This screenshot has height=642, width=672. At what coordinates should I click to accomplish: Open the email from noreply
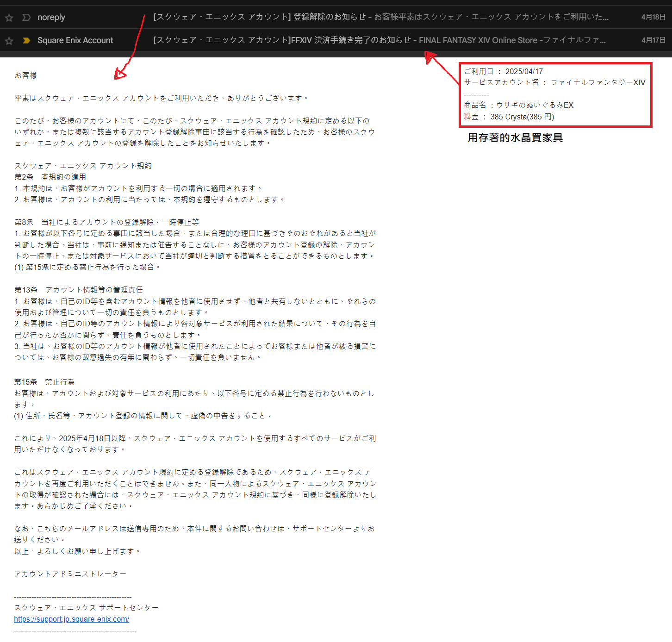pyautogui.click(x=51, y=17)
